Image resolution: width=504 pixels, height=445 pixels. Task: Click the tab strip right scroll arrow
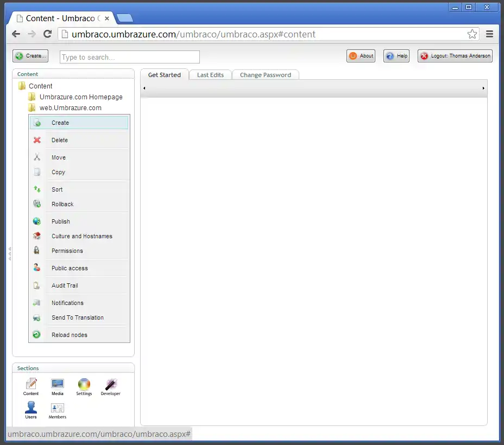coord(483,88)
